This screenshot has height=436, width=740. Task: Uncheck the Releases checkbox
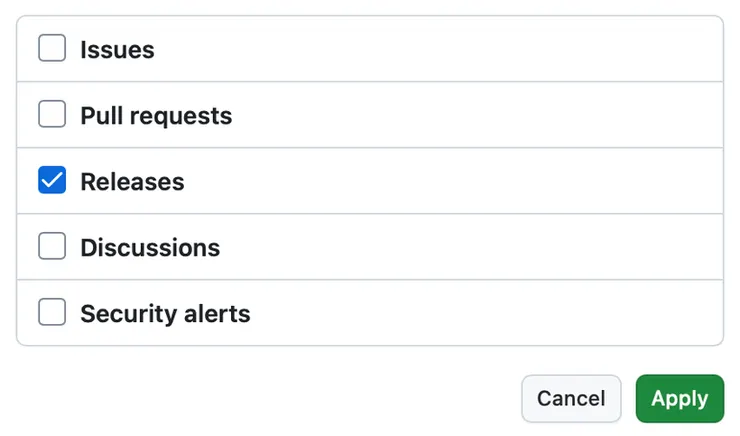(x=52, y=180)
